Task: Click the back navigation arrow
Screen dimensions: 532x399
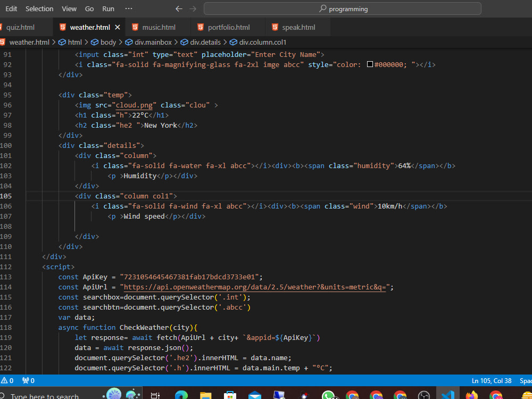Action: pyautogui.click(x=179, y=9)
